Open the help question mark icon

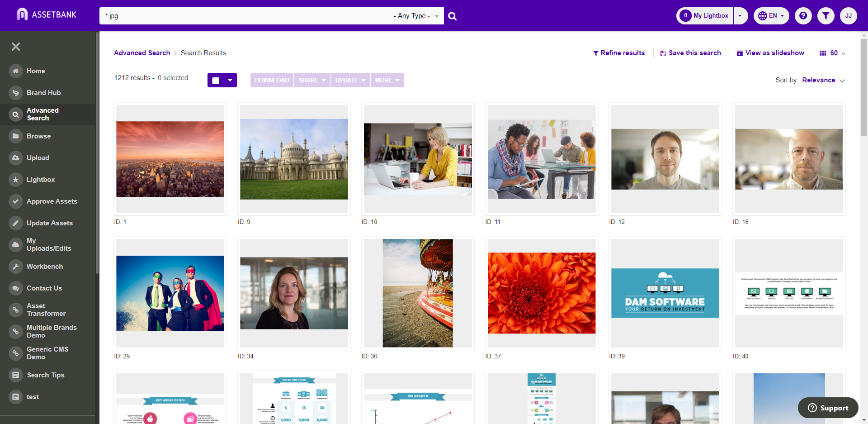(803, 16)
